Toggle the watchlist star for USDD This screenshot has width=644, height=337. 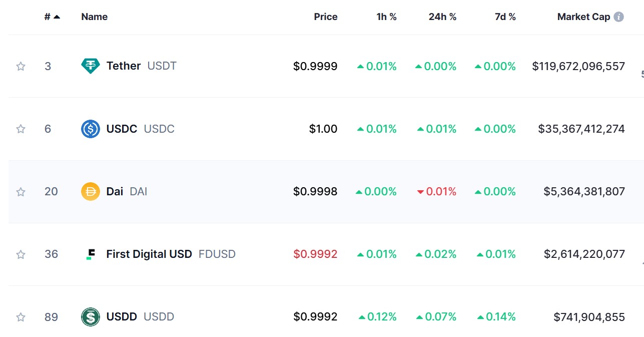21,316
